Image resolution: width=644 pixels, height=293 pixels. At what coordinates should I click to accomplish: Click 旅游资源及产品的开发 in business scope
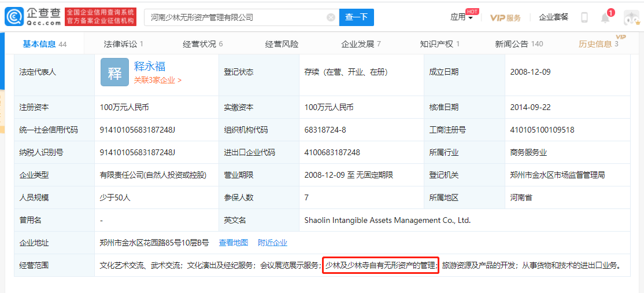pos(479,265)
